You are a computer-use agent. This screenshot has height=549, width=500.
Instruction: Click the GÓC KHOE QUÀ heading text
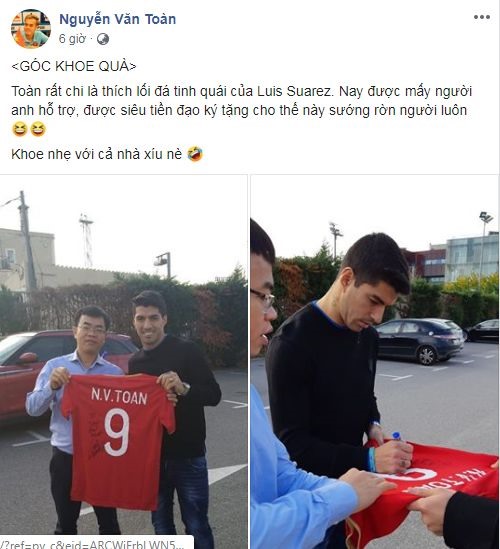[x=74, y=66]
